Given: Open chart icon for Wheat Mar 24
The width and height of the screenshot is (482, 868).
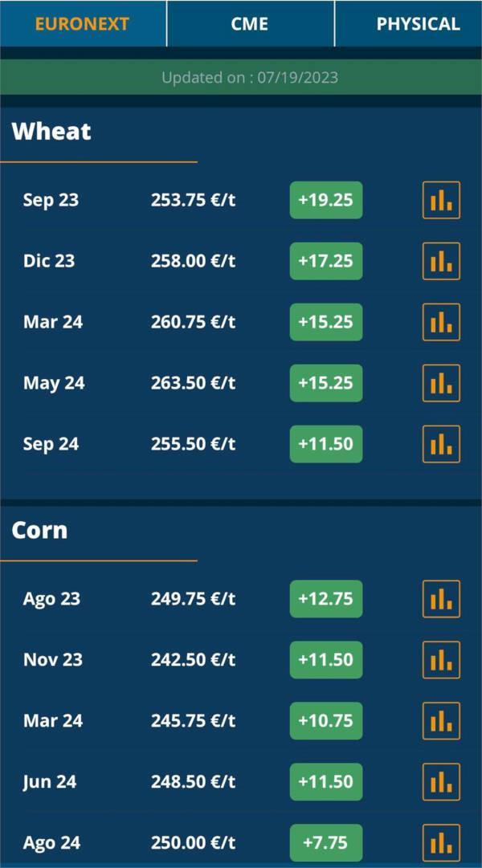Looking at the screenshot, I should pos(441,322).
